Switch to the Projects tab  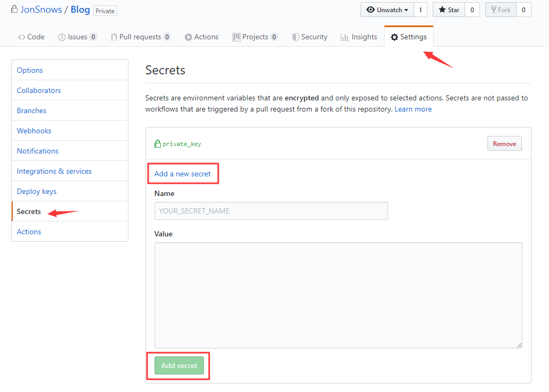[255, 37]
